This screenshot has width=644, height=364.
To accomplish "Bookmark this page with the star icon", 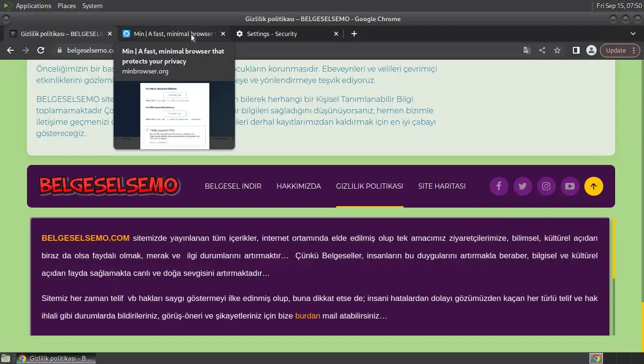I will pyautogui.click(x=557, y=50).
